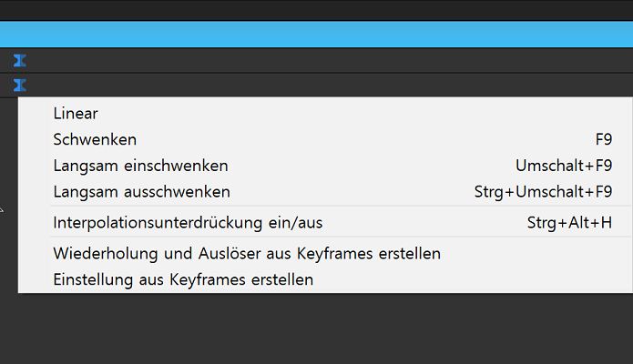Select the upper hourglass keyframe icon
Viewport: 633px width, 364px height.
coord(20,61)
